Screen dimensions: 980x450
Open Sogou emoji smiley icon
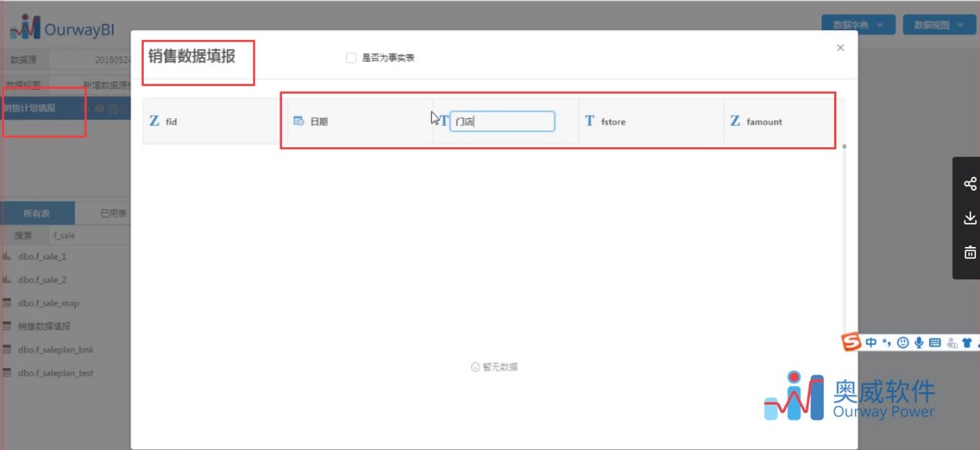pos(903,342)
